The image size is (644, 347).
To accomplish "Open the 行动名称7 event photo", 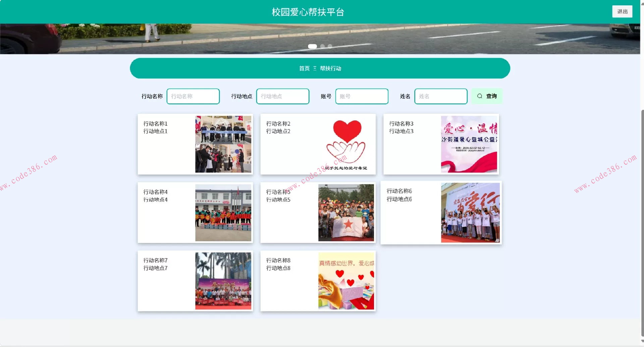I will [223, 281].
